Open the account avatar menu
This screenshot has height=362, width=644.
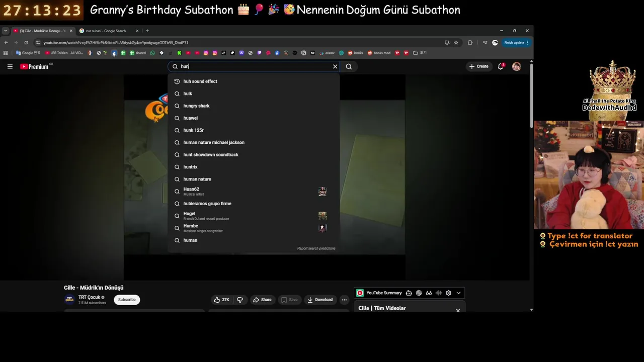[516, 66]
